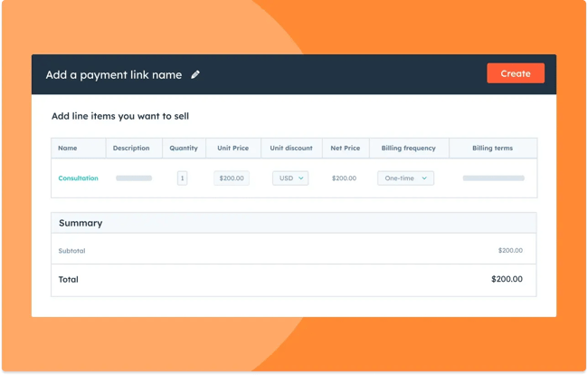The height and width of the screenshot is (375, 588).
Task: Open the One-time billing frequency dropdown
Action: pyautogui.click(x=405, y=178)
